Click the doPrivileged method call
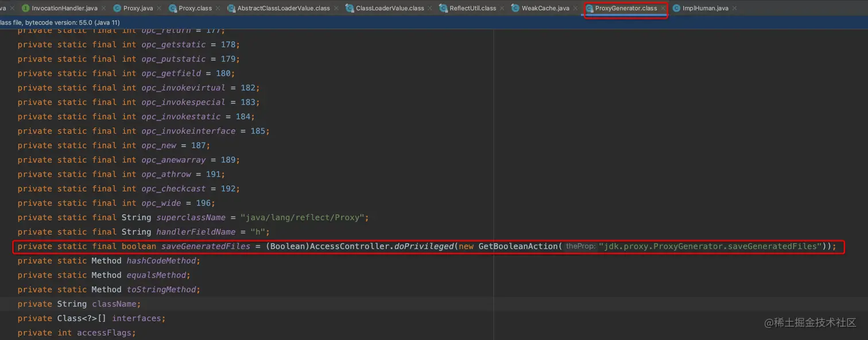Viewport: 868px width, 340px height. tap(424, 246)
